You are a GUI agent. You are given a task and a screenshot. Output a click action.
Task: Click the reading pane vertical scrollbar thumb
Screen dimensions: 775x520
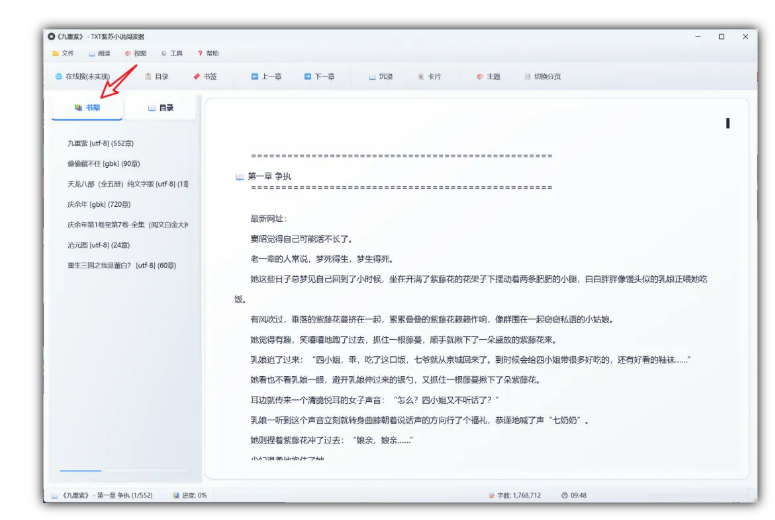pos(728,123)
